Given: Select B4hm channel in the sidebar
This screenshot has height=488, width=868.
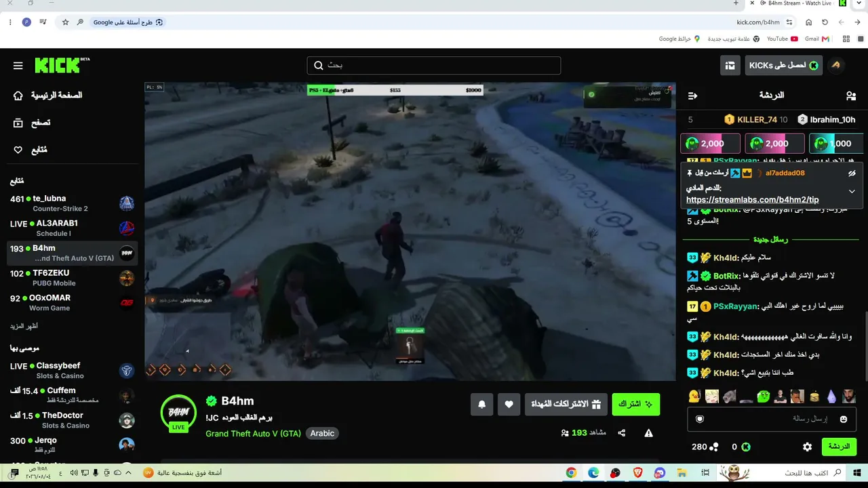Looking at the screenshot, I should tap(72, 253).
